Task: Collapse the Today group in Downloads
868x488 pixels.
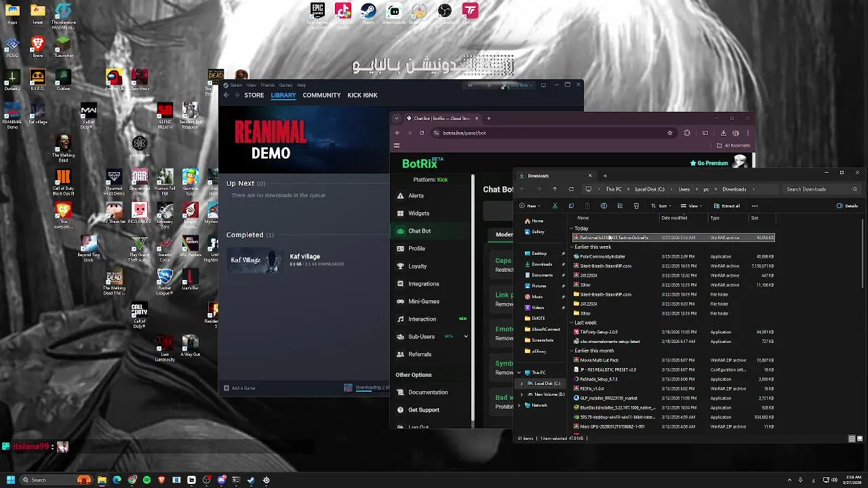Action: 572,228
